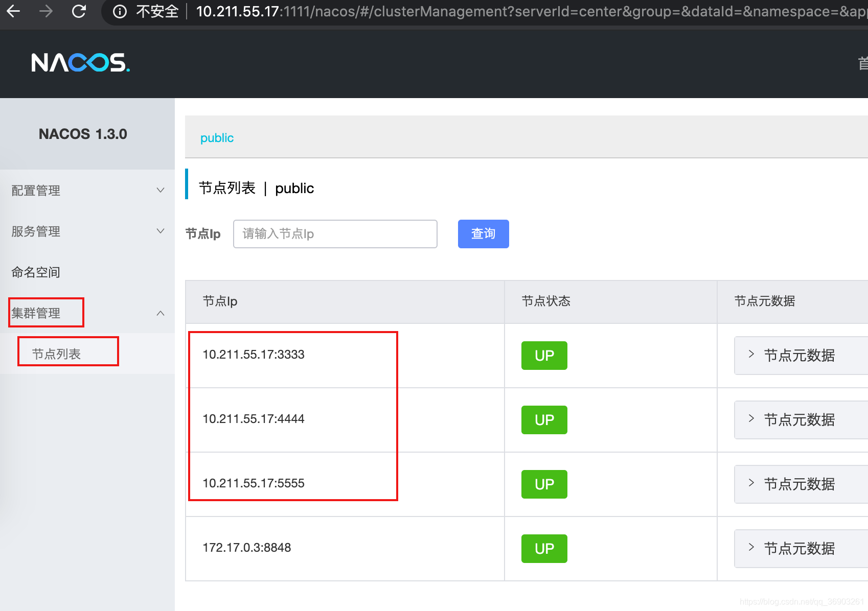Click UP status of node 10.211.55.17:5555

pyautogui.click(x=544, y=484)
